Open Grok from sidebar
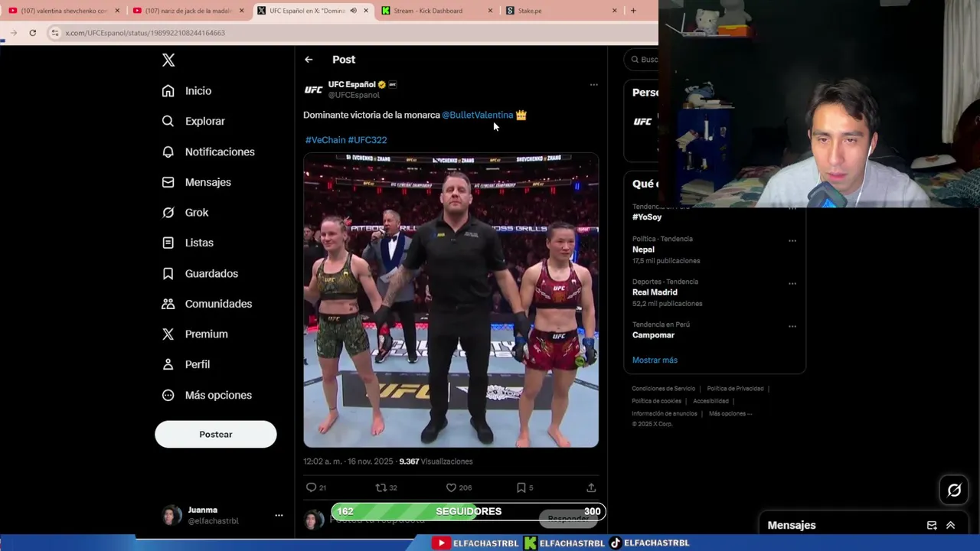Image resolution: width=980 pixels, height=551 pixels. click(x=185, y=212)
